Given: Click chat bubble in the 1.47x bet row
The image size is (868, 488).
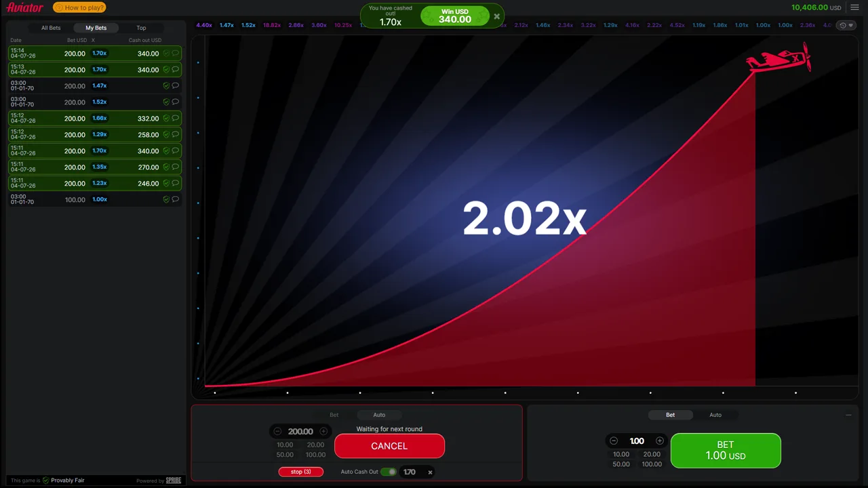Looking at the screenshot, I should (175, 85).
